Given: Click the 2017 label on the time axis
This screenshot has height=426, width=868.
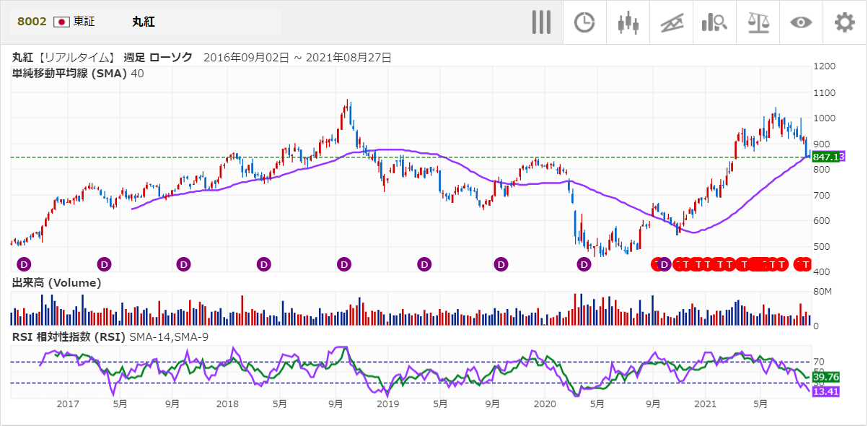Looking at the screenshot, I should click(x=67, y=404).
